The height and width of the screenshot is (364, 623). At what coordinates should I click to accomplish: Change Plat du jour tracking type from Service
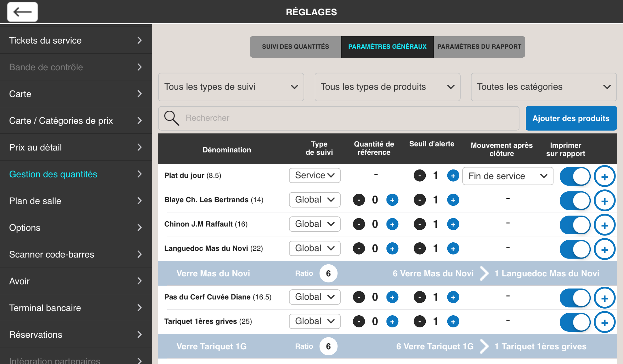[315, 175]
